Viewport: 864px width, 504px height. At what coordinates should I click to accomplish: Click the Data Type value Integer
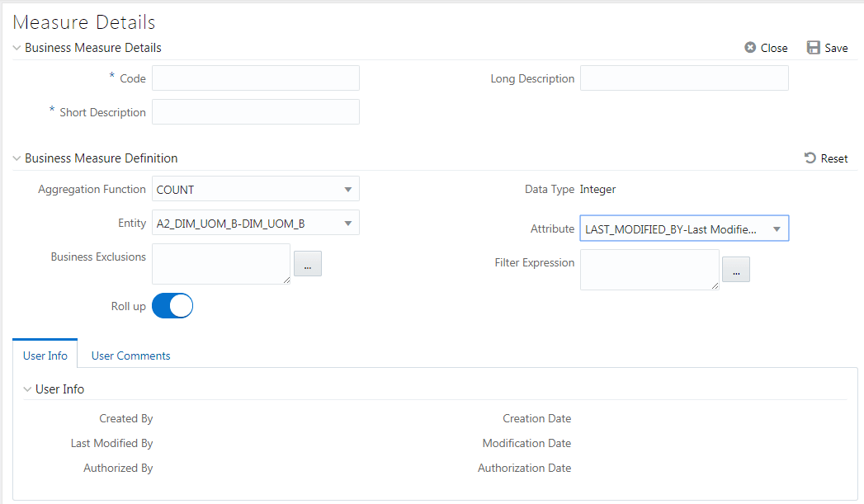pyautogui.click(x=597, y=190)
